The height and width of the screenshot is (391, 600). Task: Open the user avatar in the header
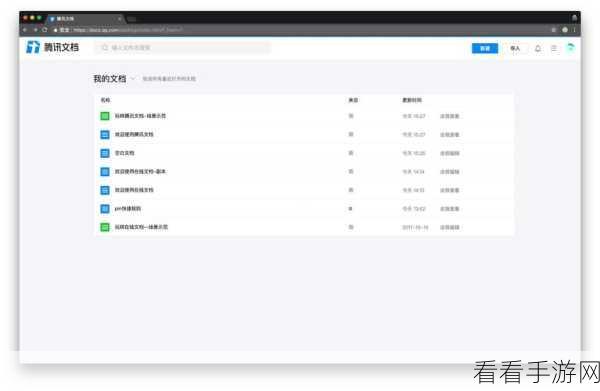click(571, 48)
